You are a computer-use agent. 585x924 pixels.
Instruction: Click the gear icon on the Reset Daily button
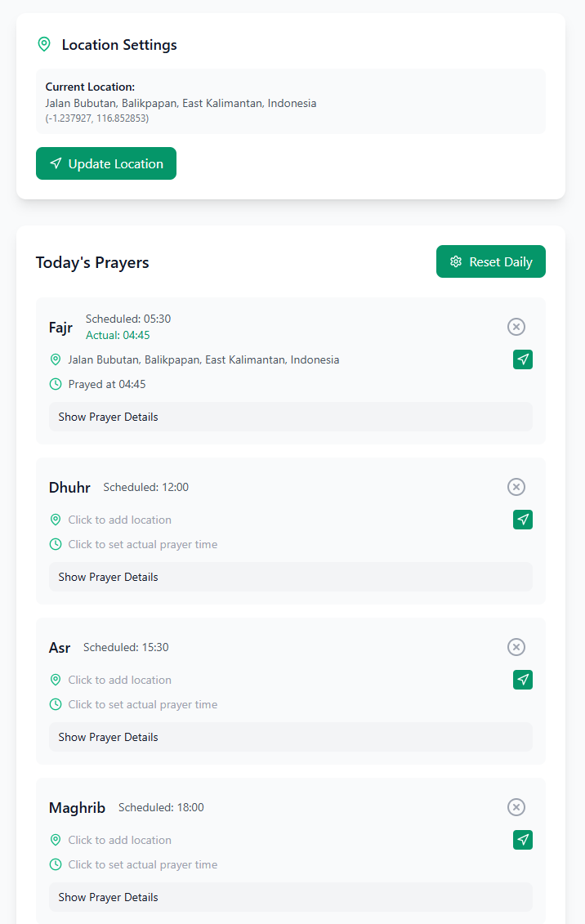tap(456, 261)
